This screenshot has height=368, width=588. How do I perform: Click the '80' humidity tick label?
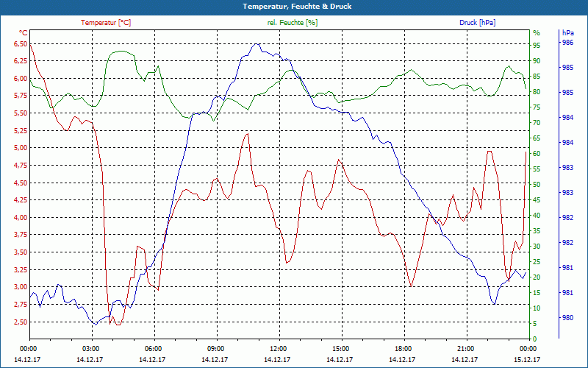click(537, 92)
